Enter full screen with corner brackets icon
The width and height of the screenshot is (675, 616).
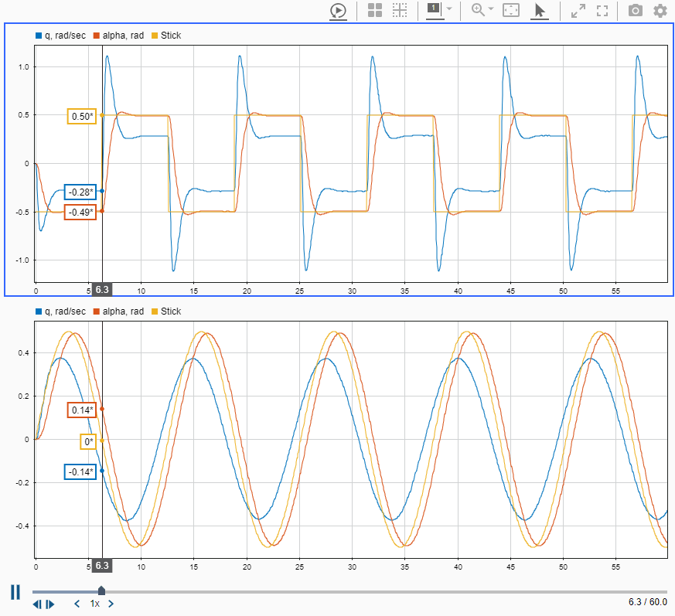coord(602,11)
